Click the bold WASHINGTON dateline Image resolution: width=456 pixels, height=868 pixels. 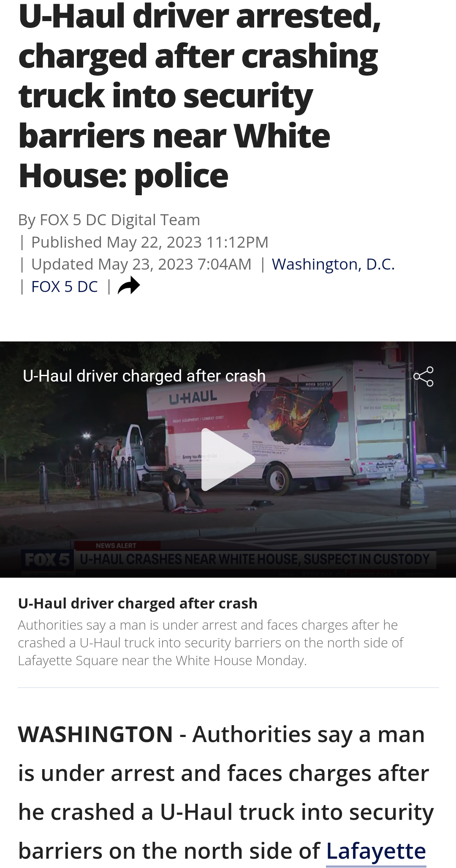[x=95, y=734]
